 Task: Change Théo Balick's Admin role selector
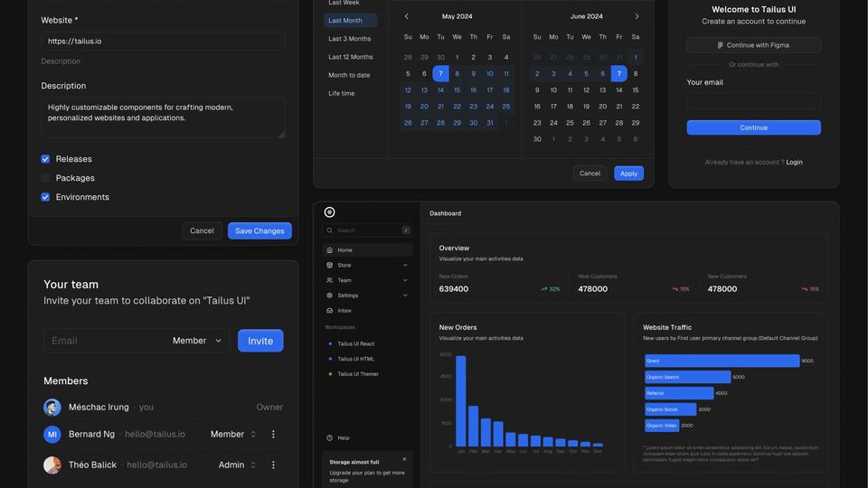click(x=237, y=465)
